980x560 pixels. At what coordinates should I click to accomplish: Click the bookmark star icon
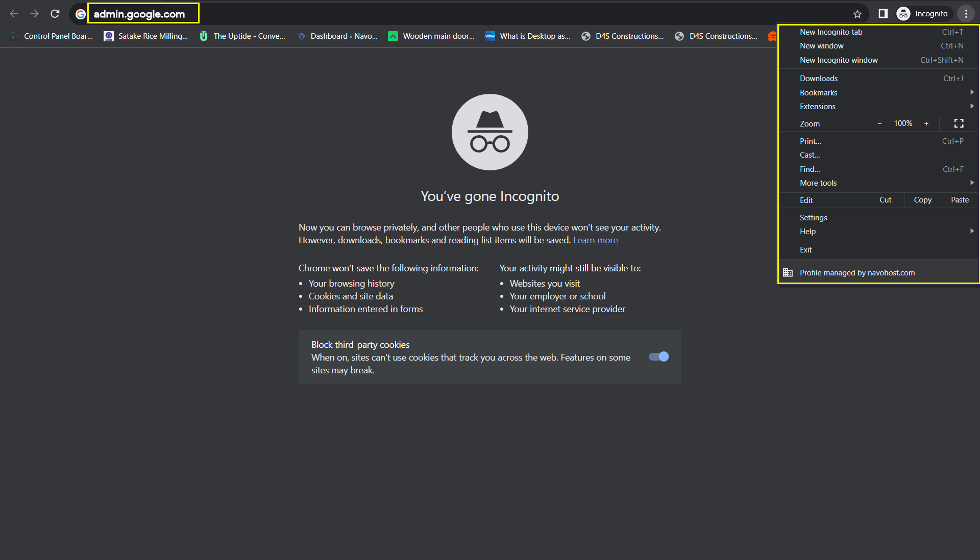[x=857, y=14]
